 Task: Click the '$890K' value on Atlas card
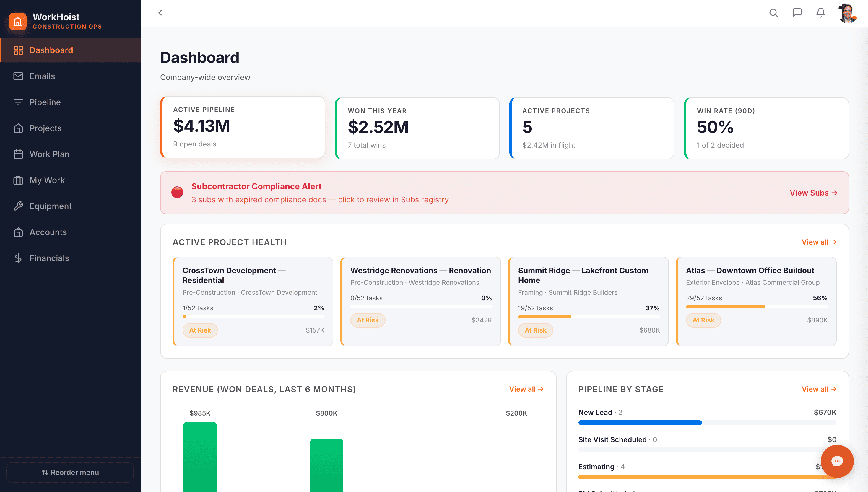pos(817,320)
